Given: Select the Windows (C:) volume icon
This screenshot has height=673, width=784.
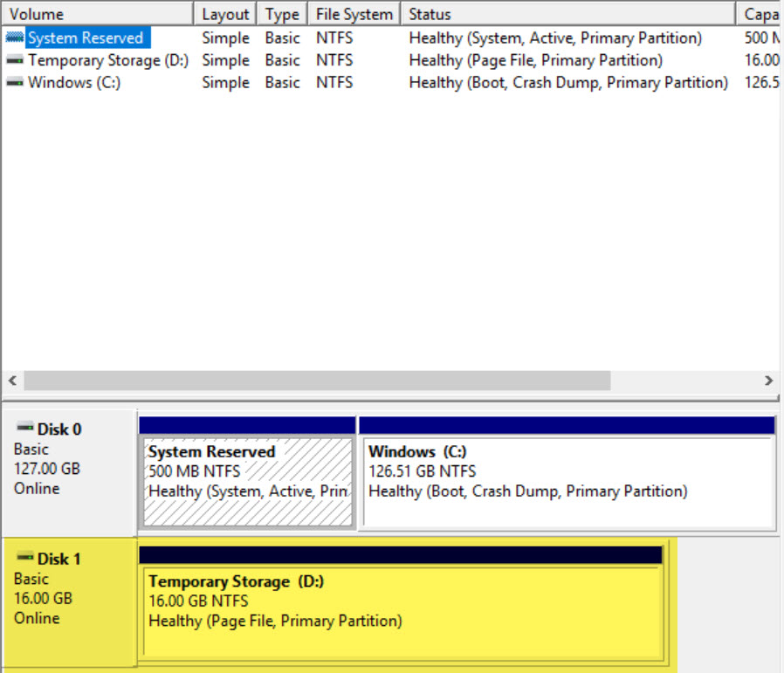Looking at the screenshot, I should (x=17, y=82).
